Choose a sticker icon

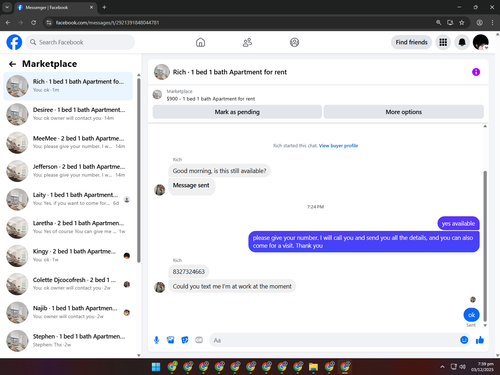[x=185, y=340]
